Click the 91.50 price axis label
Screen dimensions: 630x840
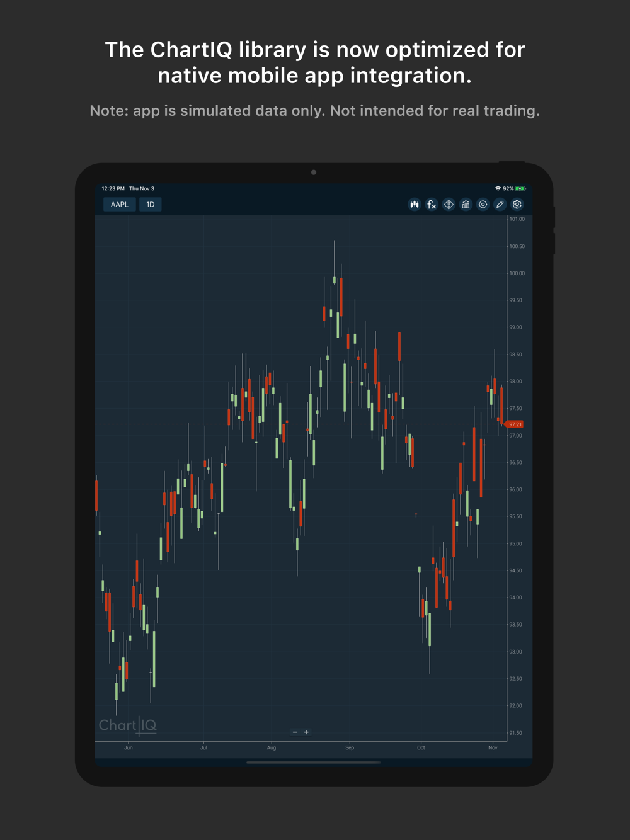[516, 733]
